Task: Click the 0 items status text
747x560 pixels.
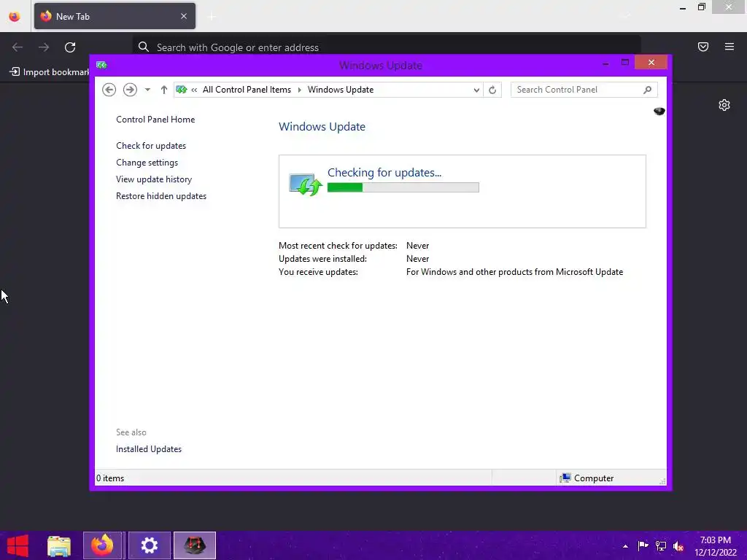Action: (110, 478)
